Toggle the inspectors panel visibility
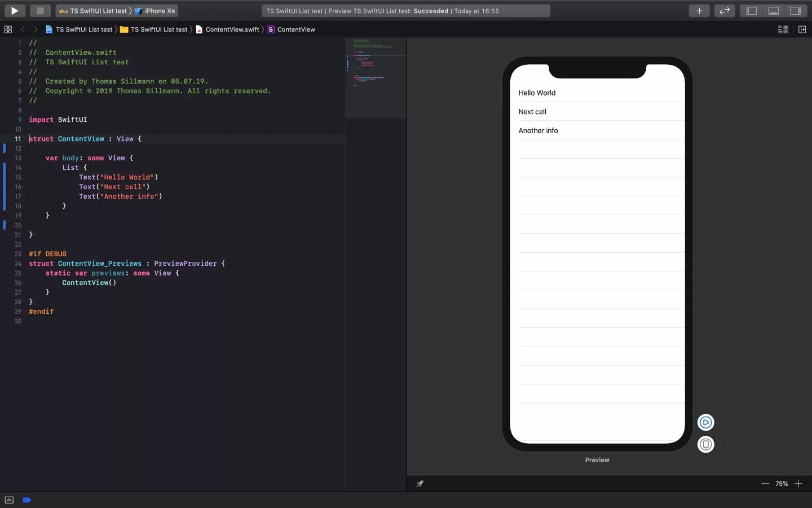This screenshot has width=812, height=508. [x=796, y=11]
